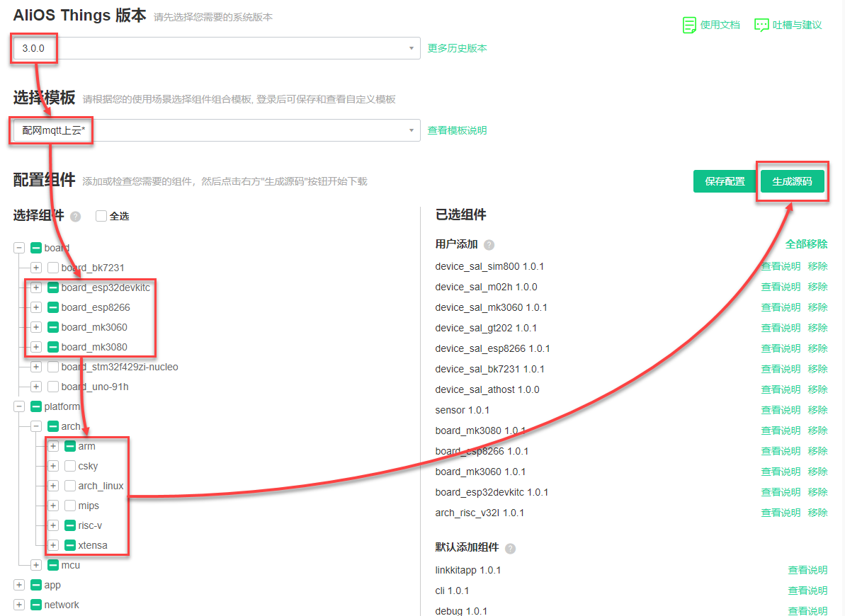Toggle the board_esp8266 checkbox
The image size is (845, 616).
(x=53, y=308)
